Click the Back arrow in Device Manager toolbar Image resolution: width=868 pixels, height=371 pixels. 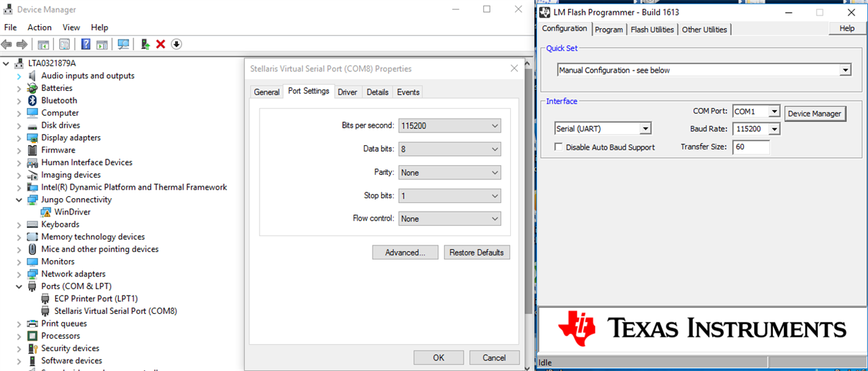coord(7,44)
